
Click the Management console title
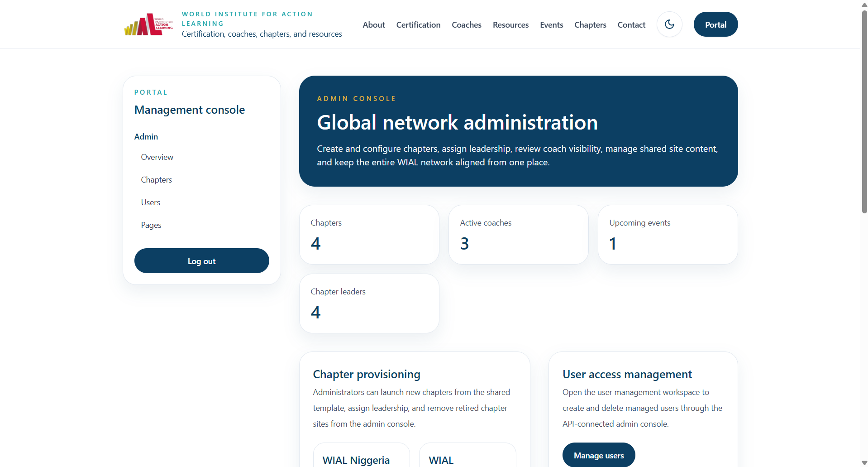[190, 110]
